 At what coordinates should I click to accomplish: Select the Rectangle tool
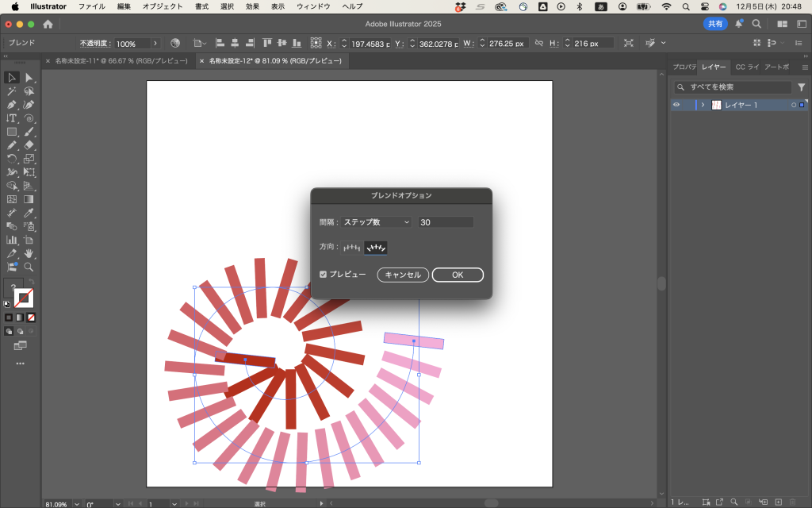click(x=12, y=132)
